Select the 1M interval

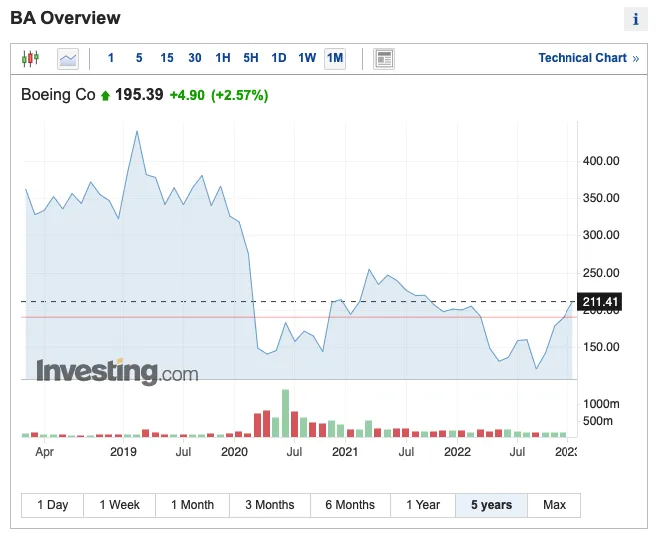[335, 58]
